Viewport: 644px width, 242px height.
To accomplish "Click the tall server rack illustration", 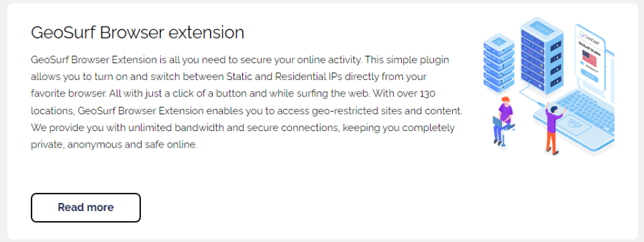I will pyautogui.click(x=541, y=55).
